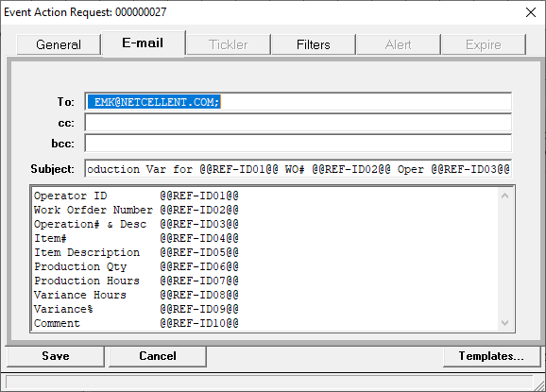The image size is (546, 392).
Task: Click the scroll up arrow in message body
Action: [505, 196]
